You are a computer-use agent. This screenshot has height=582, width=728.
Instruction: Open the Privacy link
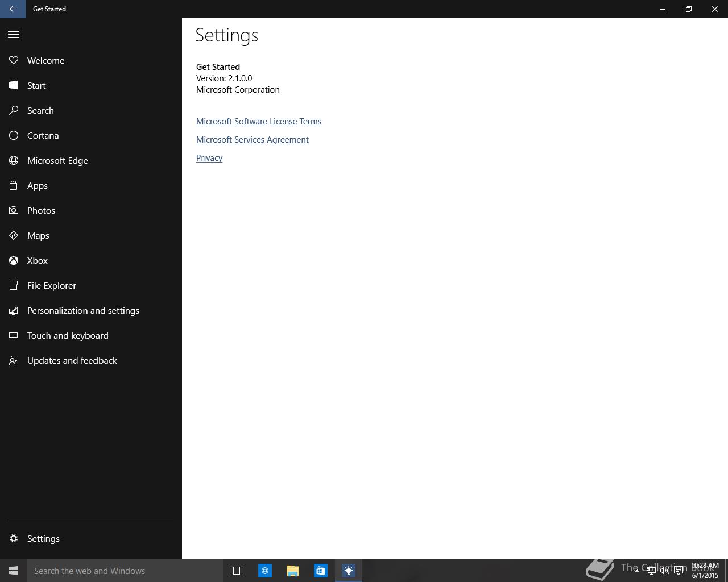(x=209, y=158)
